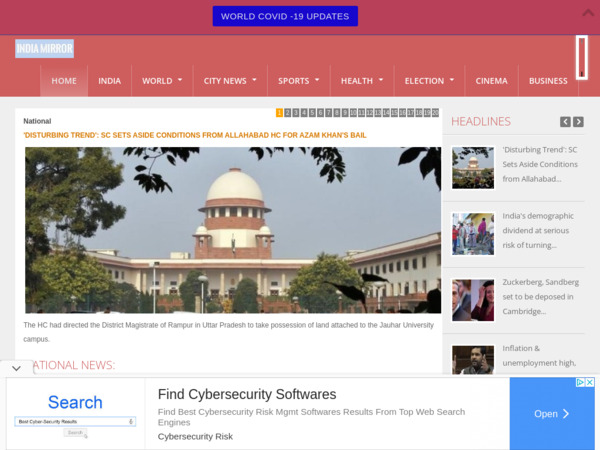This screenshot has height=450, width=600.
Task: Jump to slide 20 in slider pagination
Action: click(435, 113)
